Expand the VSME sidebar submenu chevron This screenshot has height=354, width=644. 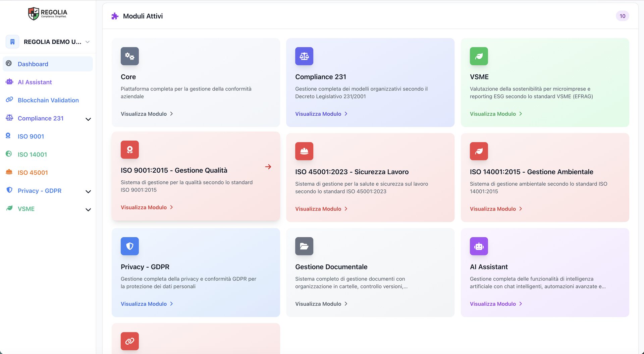(88, 210)
